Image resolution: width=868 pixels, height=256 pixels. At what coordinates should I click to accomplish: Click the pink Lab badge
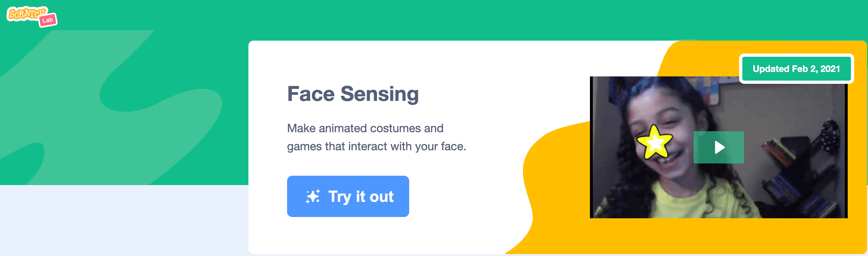(x=48, y=21)
